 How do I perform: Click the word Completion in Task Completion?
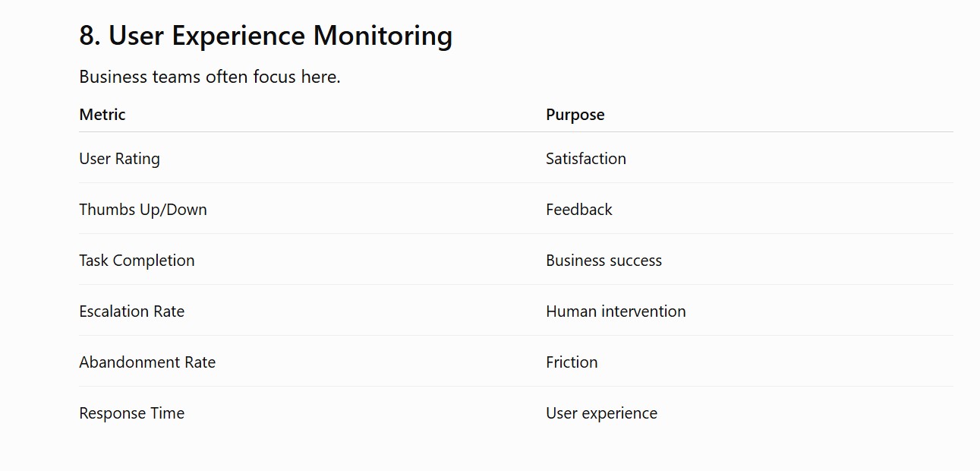point(154,261)
